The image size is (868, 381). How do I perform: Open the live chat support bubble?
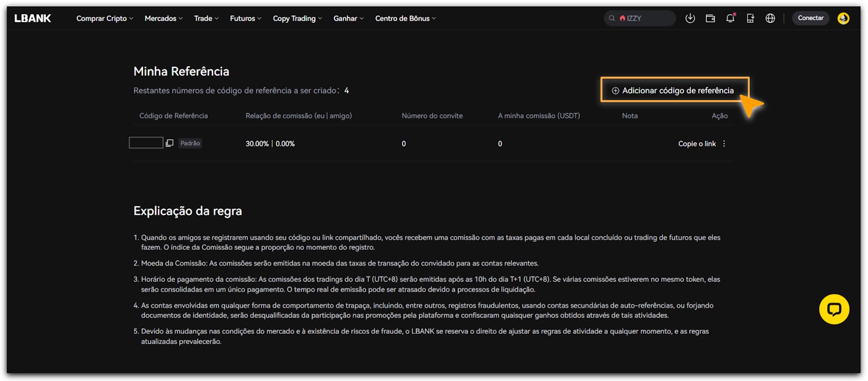coord(834,309)
